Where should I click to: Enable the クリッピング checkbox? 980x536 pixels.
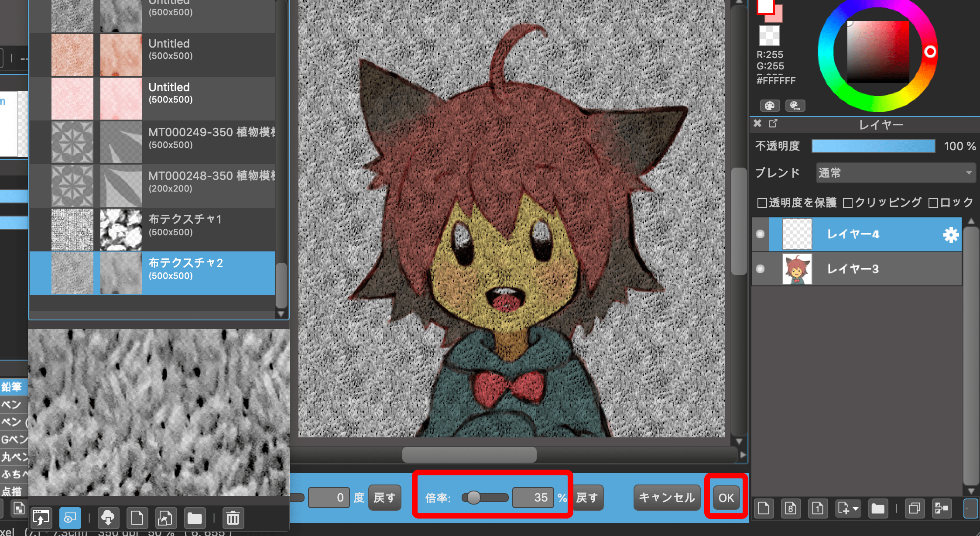pyautogui.click(x=848, y=202)
